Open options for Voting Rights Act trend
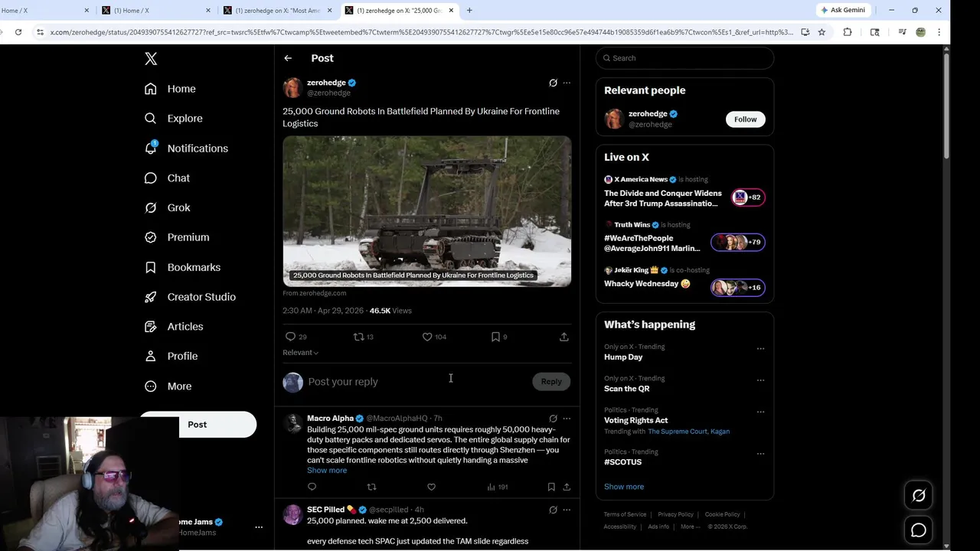The height and width of the screenshot is (551, 980). click(760, 412)
